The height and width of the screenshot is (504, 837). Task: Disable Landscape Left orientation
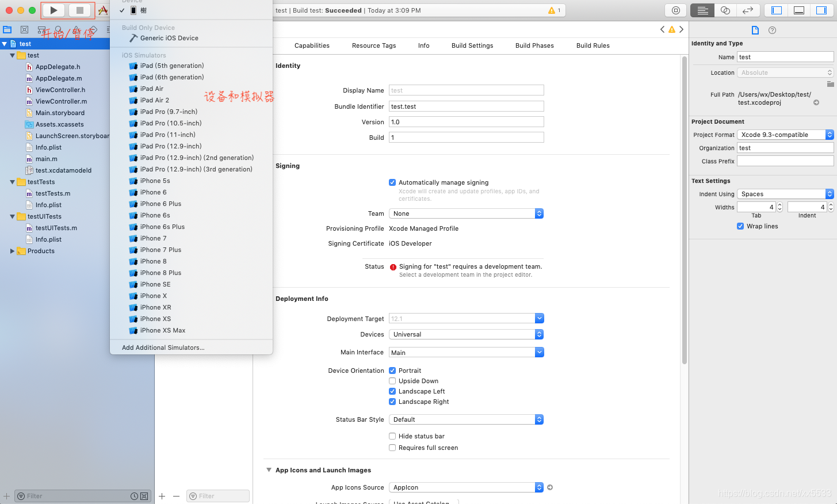(392, 391)
